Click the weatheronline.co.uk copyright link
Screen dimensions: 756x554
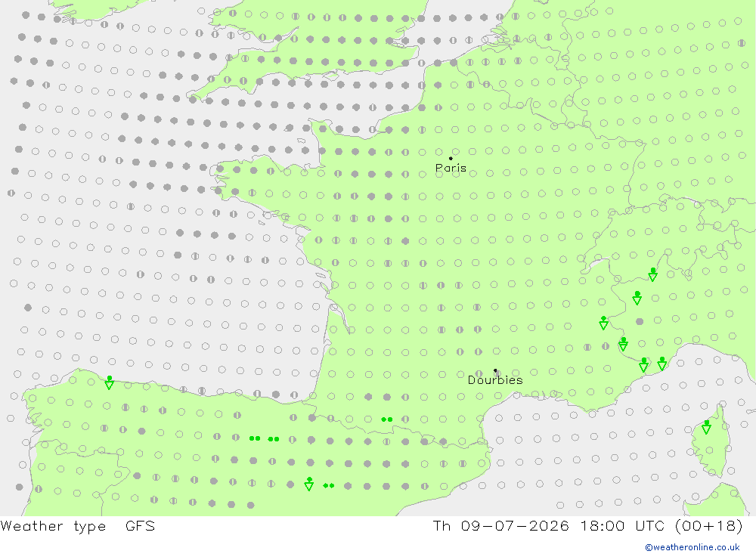pos(692,547)
